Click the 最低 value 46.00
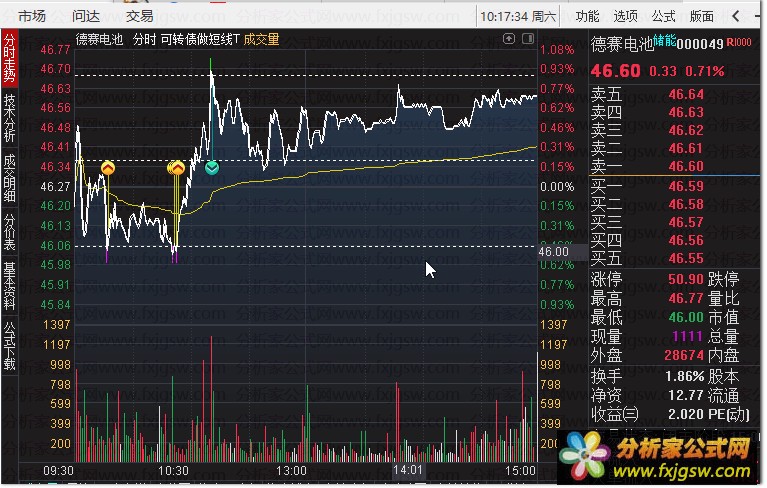This screenshot has width=767, height=488. [x=686, y=317]
